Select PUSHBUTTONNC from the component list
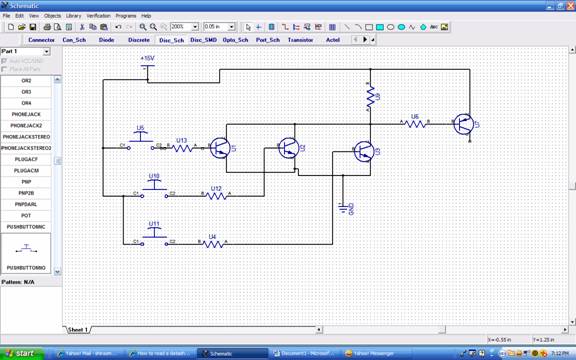This screenshot has height=360, width=576. click(x=26, y=227)
